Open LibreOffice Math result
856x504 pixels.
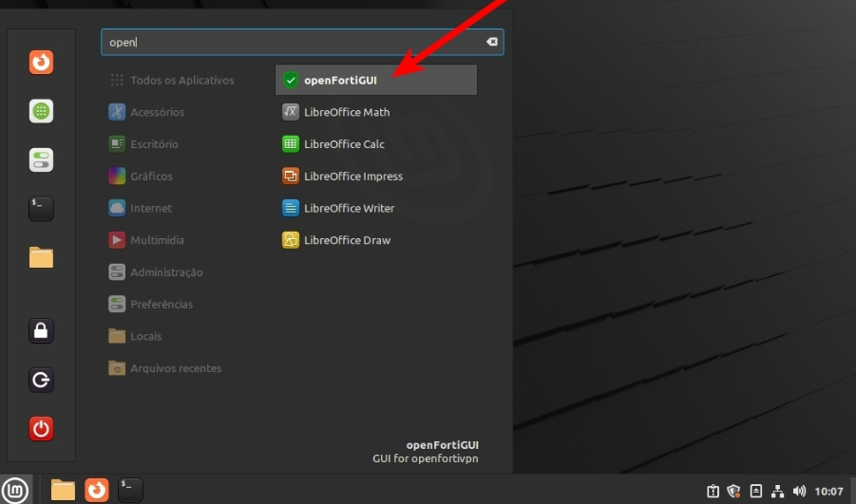point(376,112)
